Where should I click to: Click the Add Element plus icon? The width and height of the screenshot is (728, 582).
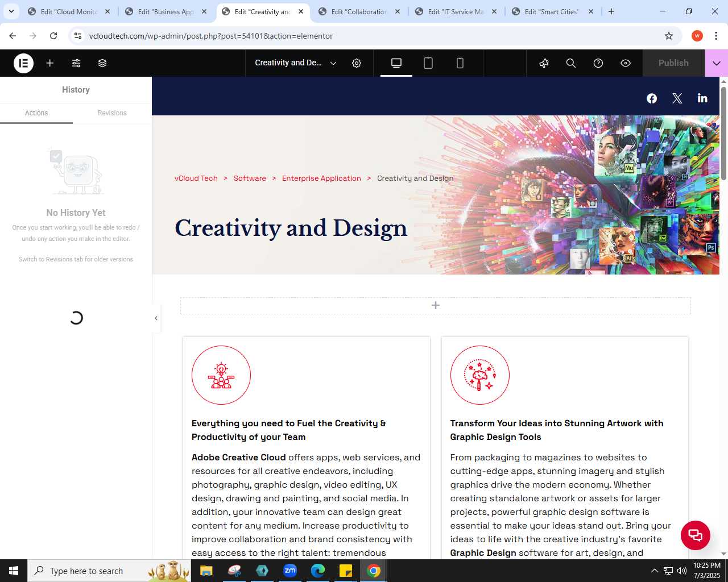pyautogui.click(x=50, y=63)
